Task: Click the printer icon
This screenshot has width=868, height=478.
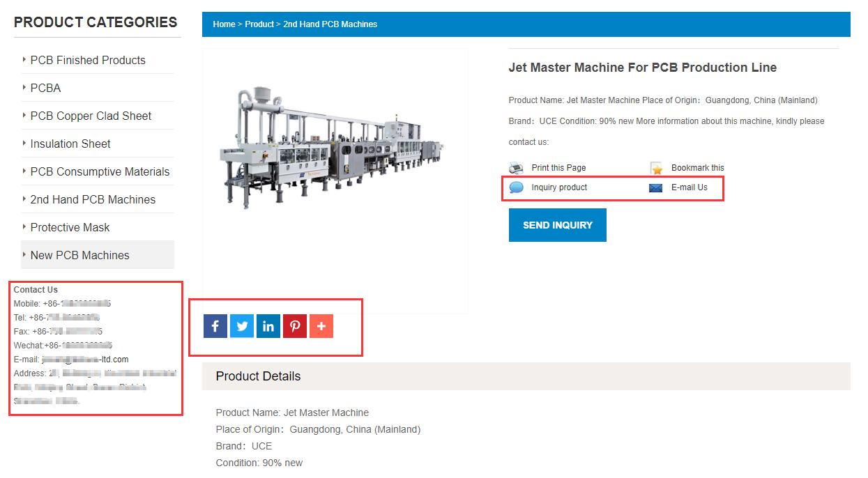Action: 516,168
